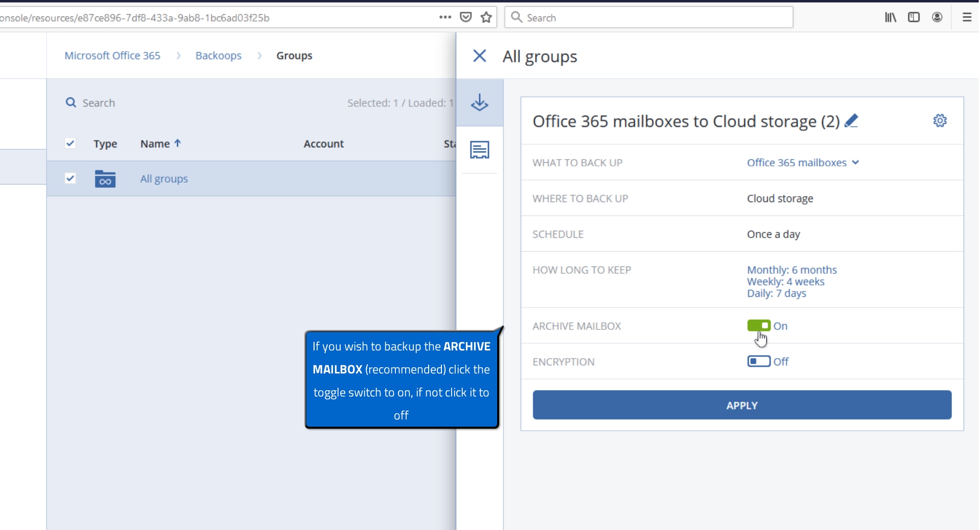Open the browser page actions ellipsis
The height and width of the screenshot is (530, 980).
(x=445, y=17)
